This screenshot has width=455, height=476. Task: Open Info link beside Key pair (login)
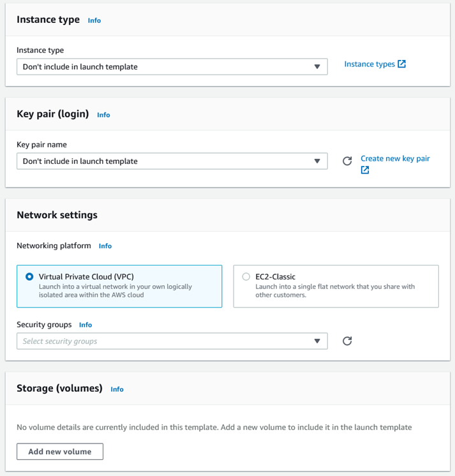coord(103,115)
